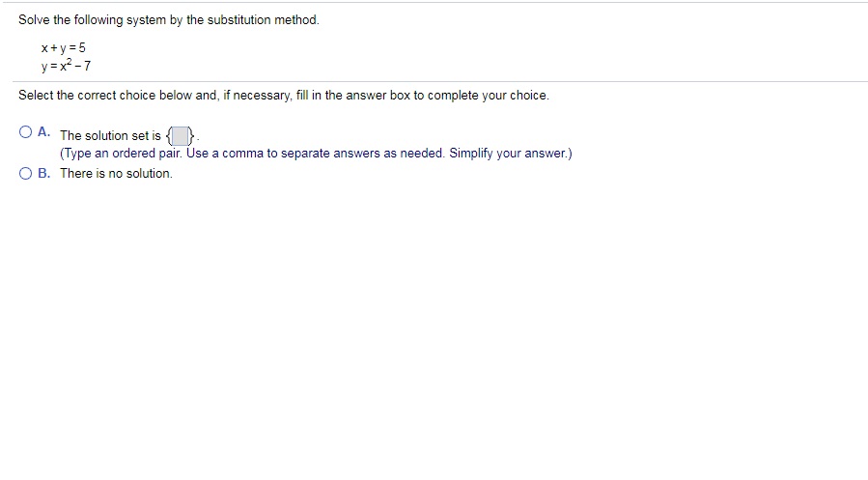868x480 pixels.
Task: Click the "There is no solution" text
Action: [x=116, y=173]
